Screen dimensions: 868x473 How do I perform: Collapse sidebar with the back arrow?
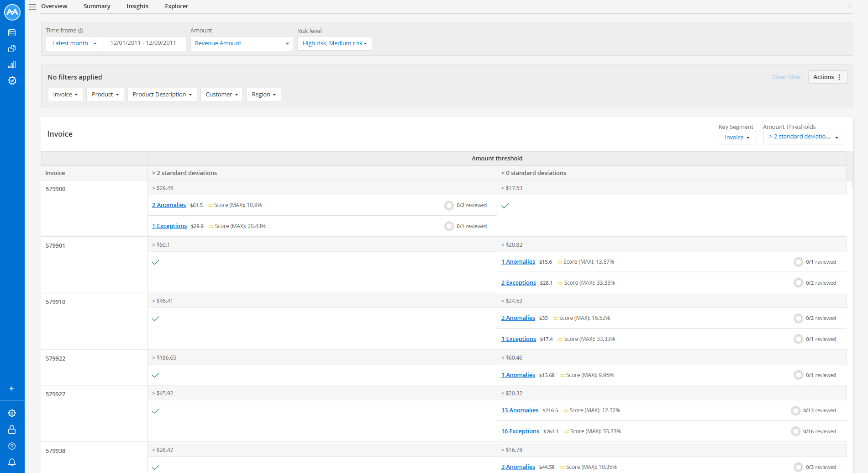click(12, 388)
